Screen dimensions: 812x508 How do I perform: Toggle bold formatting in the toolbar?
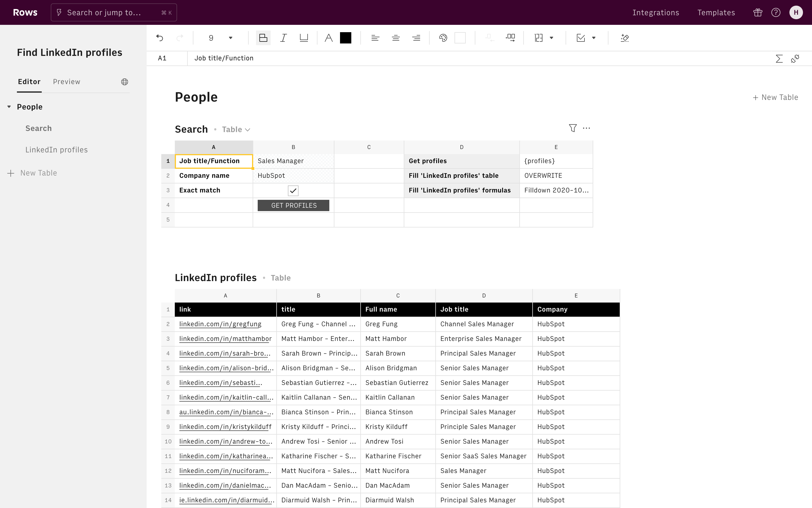click(263, 38)
